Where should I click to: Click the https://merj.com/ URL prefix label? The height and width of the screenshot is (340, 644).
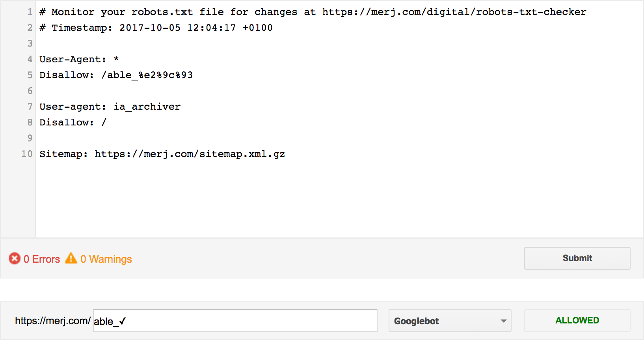pyautogui.click(x=52, y=321)
